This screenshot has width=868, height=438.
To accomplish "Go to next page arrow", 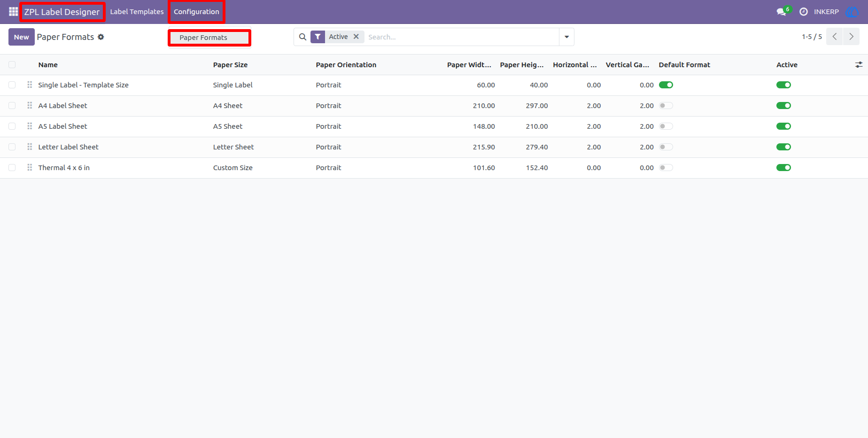I will [851, 37].
